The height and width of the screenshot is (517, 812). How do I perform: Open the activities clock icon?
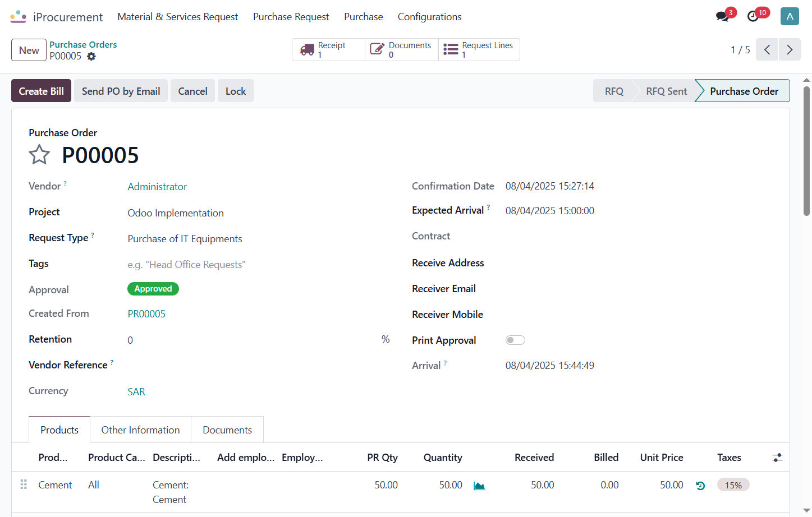coord(753,17)
